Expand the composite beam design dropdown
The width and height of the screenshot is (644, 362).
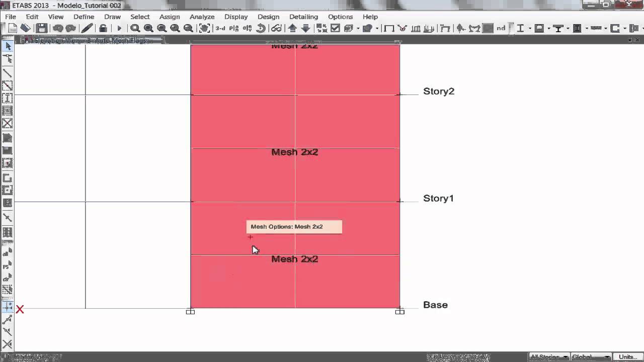[568, 29]
